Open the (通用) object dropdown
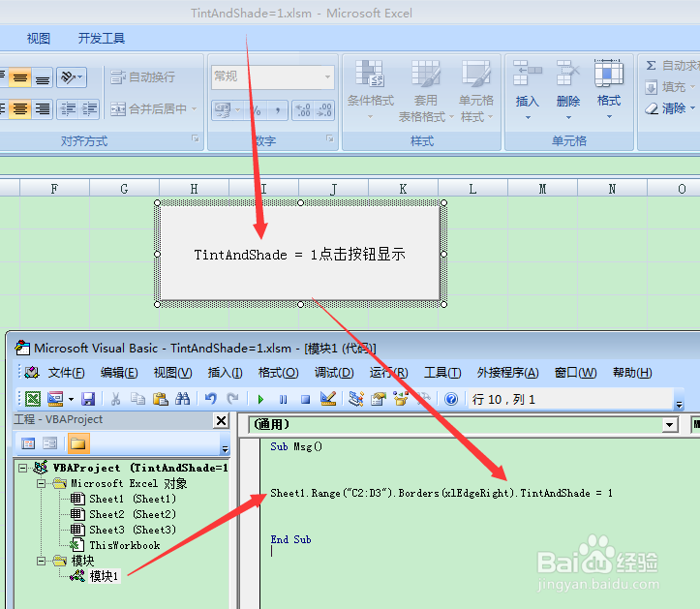The width and height of the screenshot is (700, 609). point(669,425)
